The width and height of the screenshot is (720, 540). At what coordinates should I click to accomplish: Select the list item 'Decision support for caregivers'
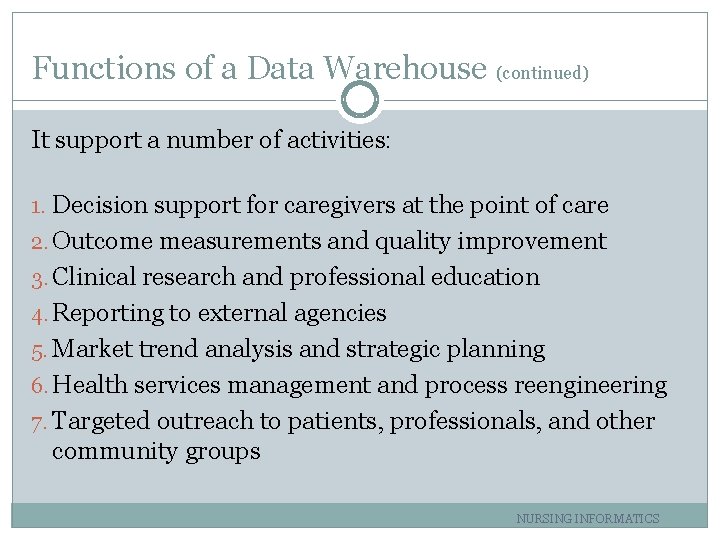click(x=330, y=205)
